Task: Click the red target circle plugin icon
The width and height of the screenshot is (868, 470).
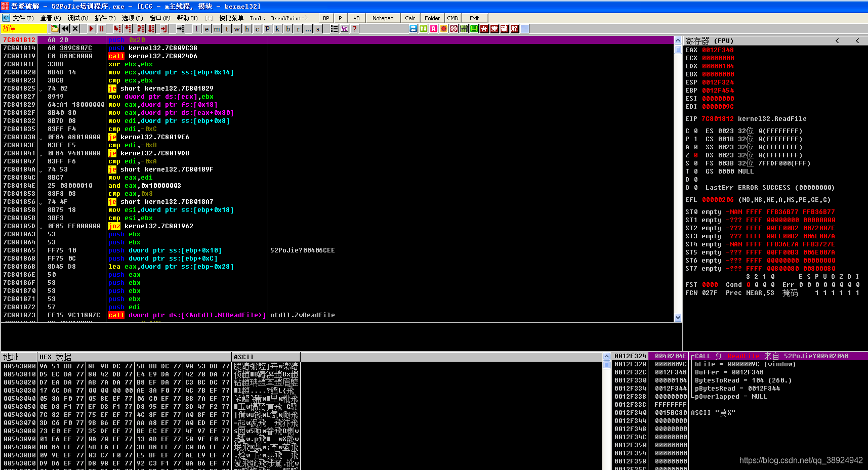Action: coord(454,29)
